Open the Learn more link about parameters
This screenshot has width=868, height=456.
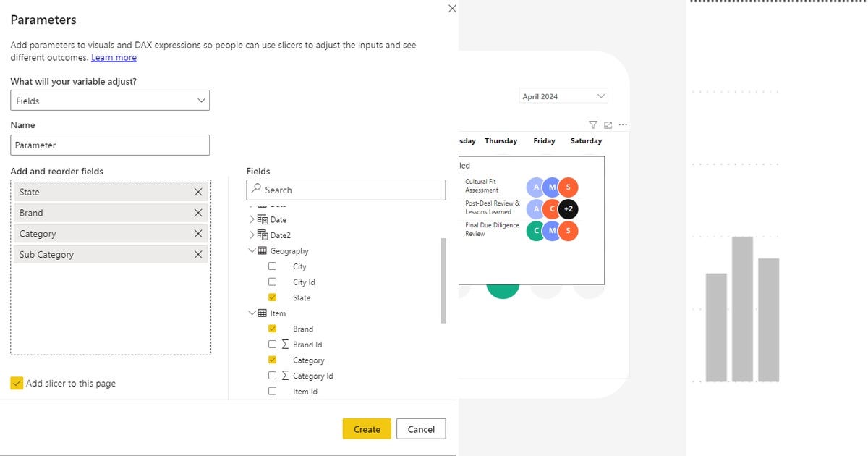click(x=114, y=57)
